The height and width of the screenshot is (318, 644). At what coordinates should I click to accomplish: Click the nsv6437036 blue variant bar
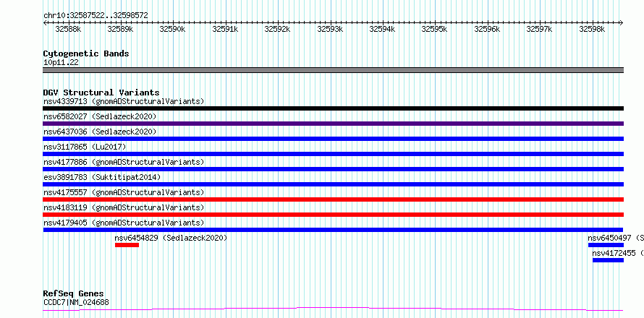333,139
